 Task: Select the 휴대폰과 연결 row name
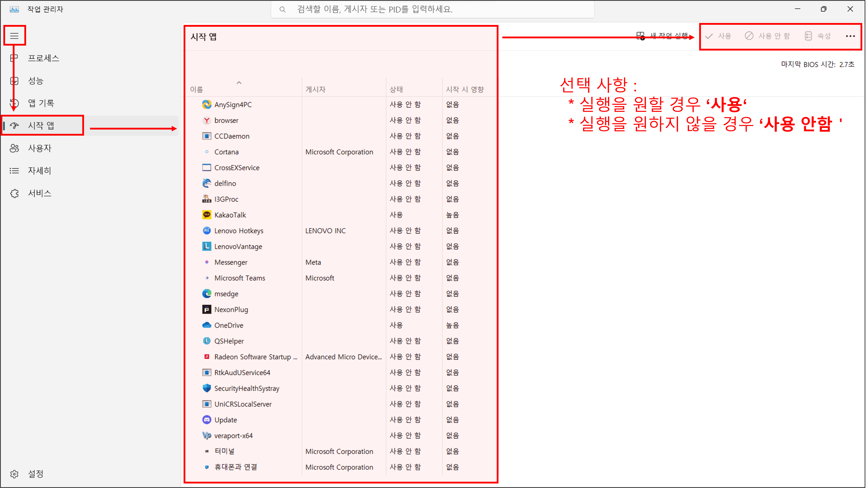pos(236,467)
